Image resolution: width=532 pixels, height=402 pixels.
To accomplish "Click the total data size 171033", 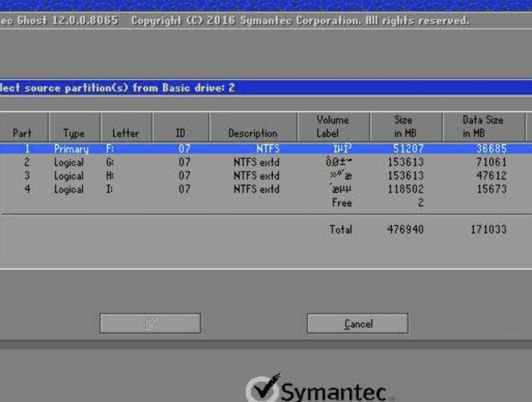I will pyautogui.click(x=489, y=229).
